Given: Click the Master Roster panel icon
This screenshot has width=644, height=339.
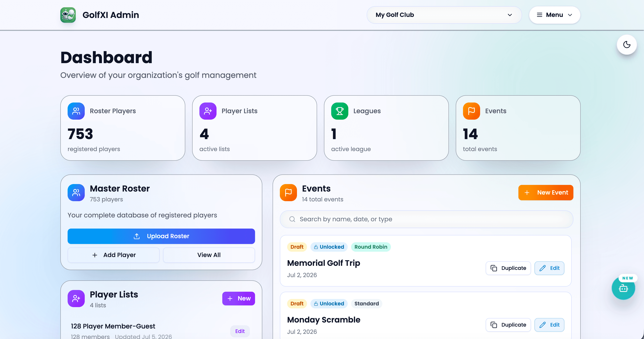Looking at the screenshot, I should [x=76, y=192].
